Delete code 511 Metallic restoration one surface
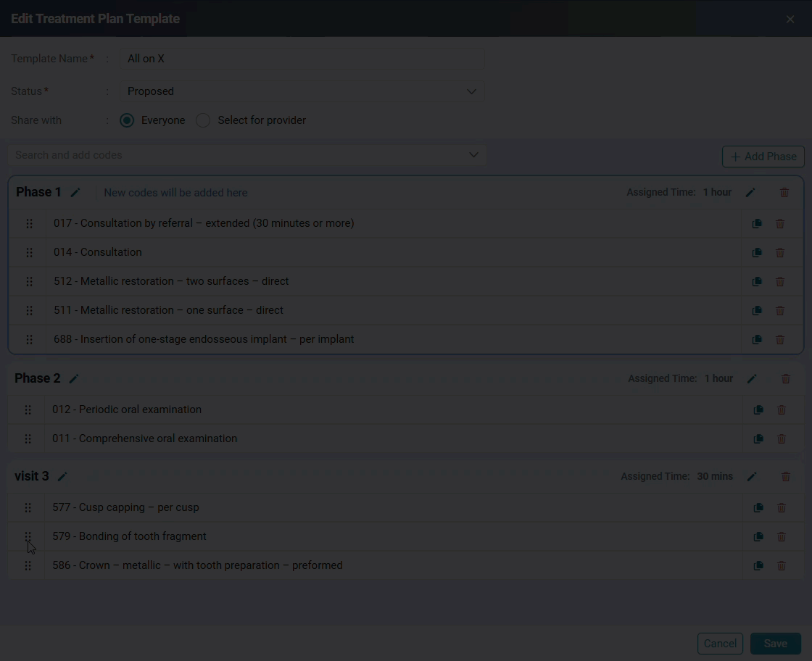 click(780, 311)
